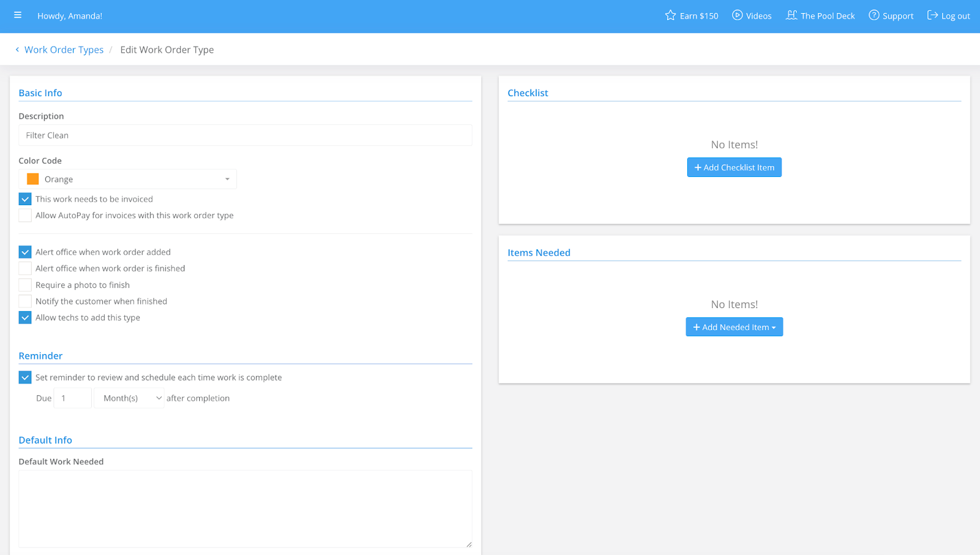
Task: Click the Items Needed section heading
Action: pos(539,252)
